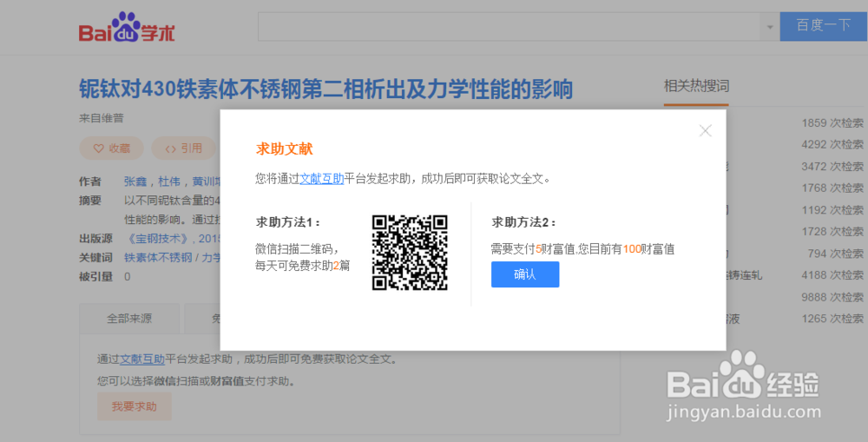Switch to the 全部来源 tab
This screenshot has width=868, height=442.
pos(129,319)
